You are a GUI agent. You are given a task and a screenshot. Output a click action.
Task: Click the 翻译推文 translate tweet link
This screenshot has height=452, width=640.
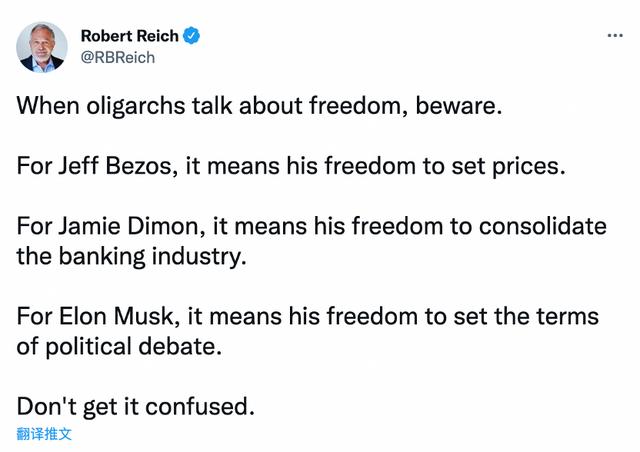click(x=44, y=435)
